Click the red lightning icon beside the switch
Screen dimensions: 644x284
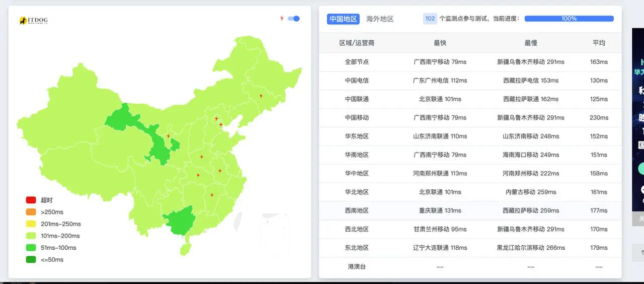(282, 19)
